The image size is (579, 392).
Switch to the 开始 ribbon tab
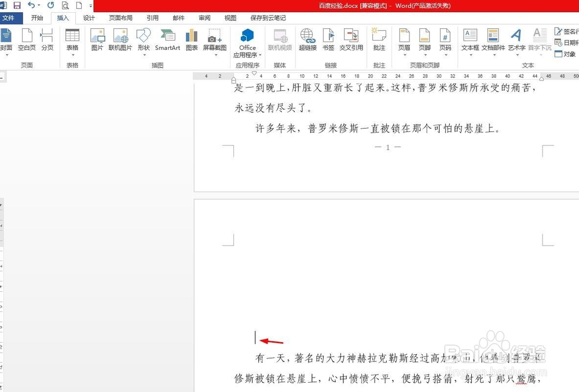[36, 17]
